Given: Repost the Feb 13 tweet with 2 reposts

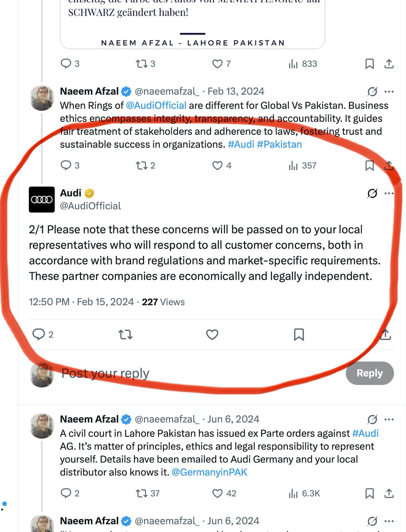Looking at the screenshot, I should tap(142, 166).
